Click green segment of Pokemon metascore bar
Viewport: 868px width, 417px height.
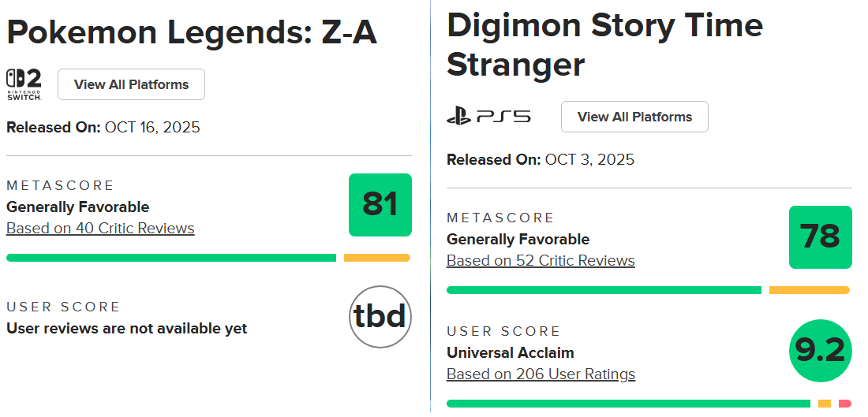pyautogui.click(x=171, y=258)
